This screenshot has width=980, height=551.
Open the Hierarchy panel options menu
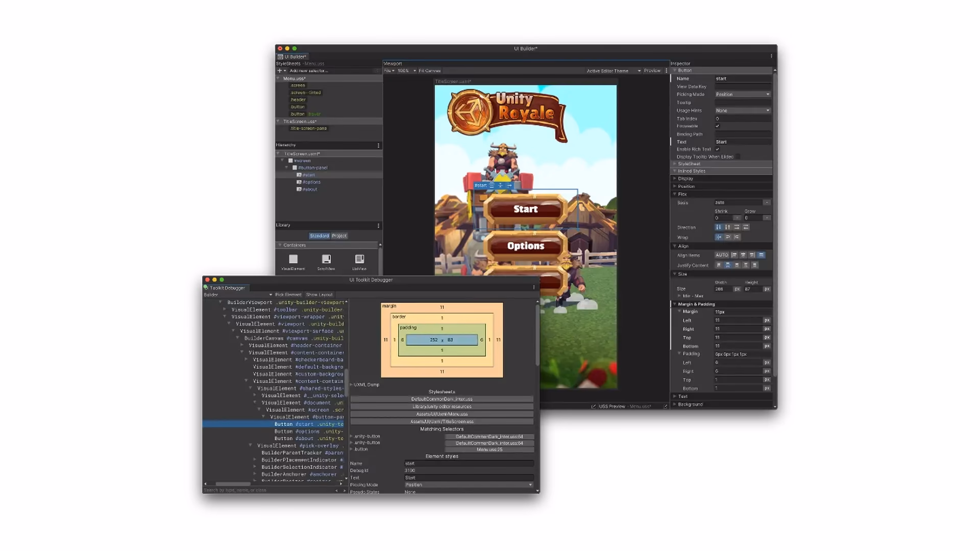(x=379, y=145)
